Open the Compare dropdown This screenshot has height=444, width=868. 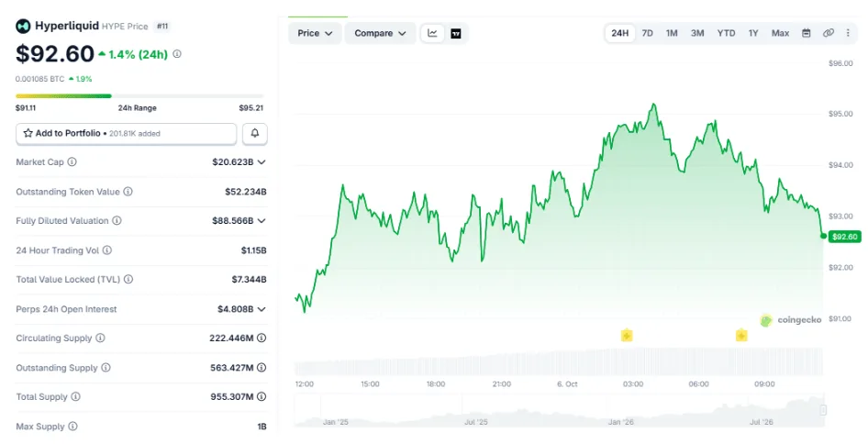(x=380, y=33)
